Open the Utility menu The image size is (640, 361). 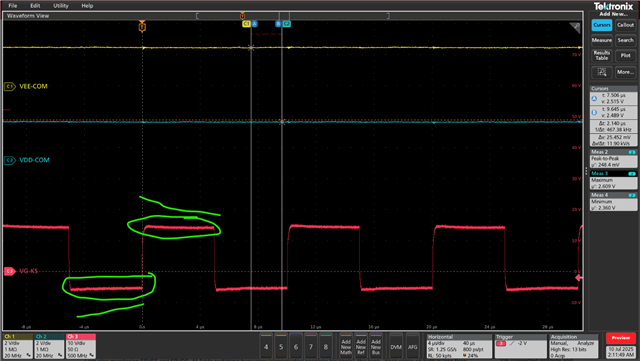[61, 6]
